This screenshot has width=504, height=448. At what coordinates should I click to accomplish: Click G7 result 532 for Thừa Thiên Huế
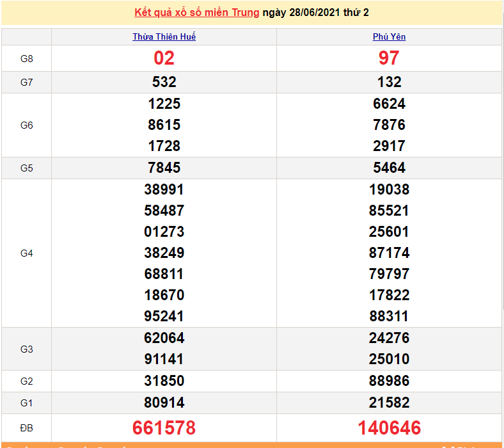[164, 82]
